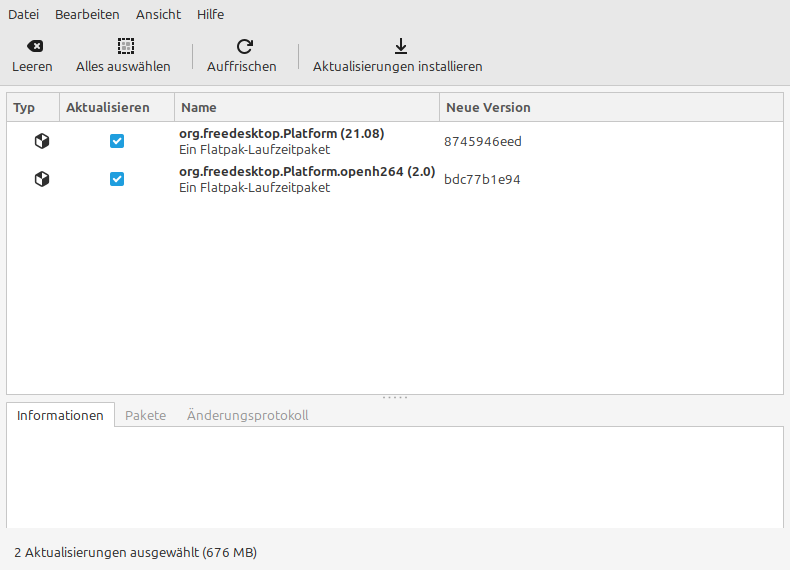Open the Ansicht menu

click(x=158, y=15)
